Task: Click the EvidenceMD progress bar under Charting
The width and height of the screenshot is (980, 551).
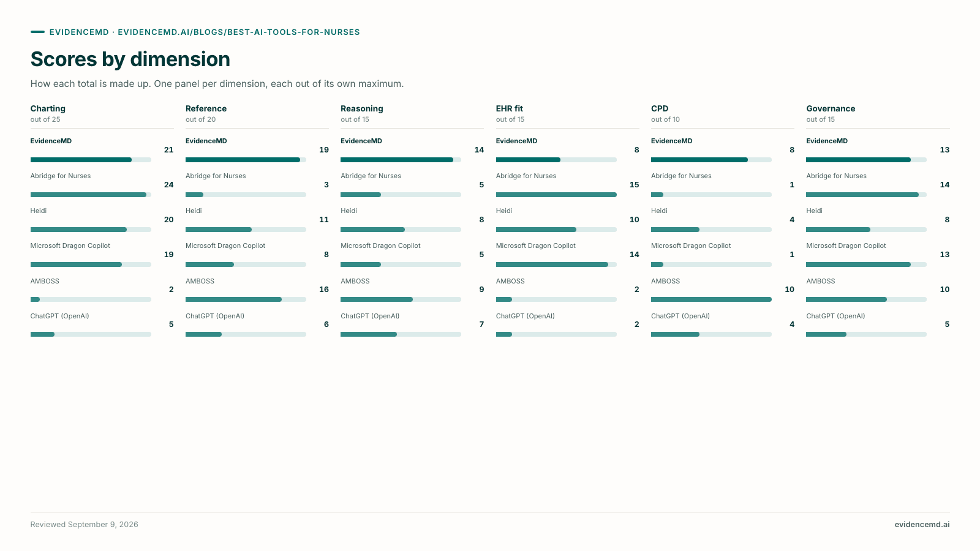Action: click(91, 160)
